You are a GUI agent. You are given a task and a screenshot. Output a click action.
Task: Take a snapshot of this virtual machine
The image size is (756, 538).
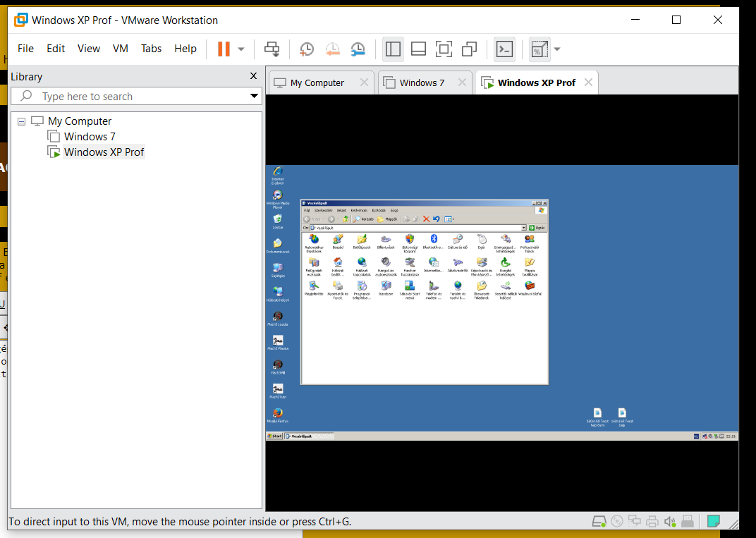(307, 49)
